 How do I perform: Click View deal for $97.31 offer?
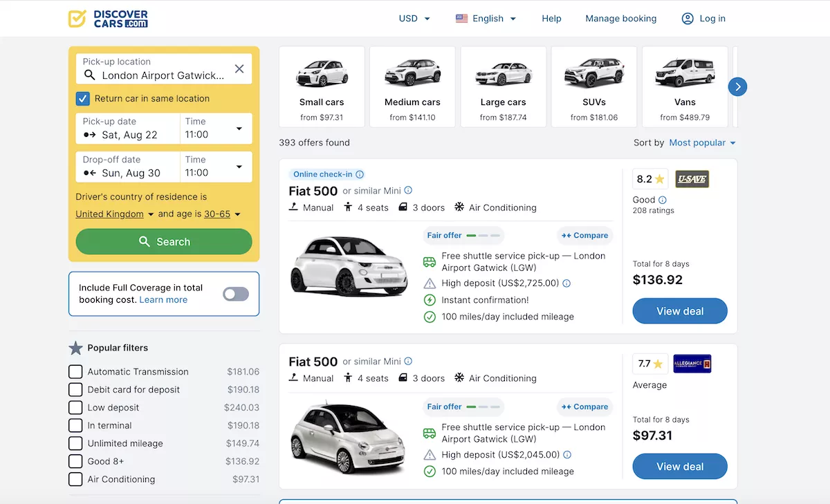[x=680, y=467]
